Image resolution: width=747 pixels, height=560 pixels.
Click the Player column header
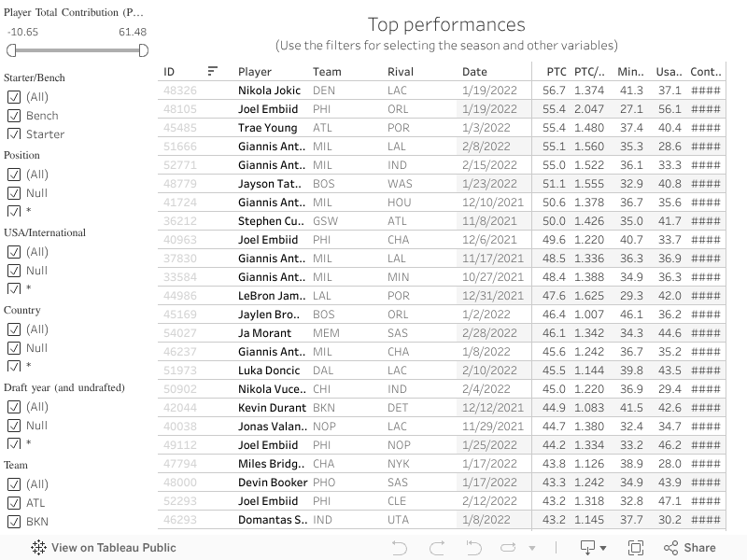point(255,72)
